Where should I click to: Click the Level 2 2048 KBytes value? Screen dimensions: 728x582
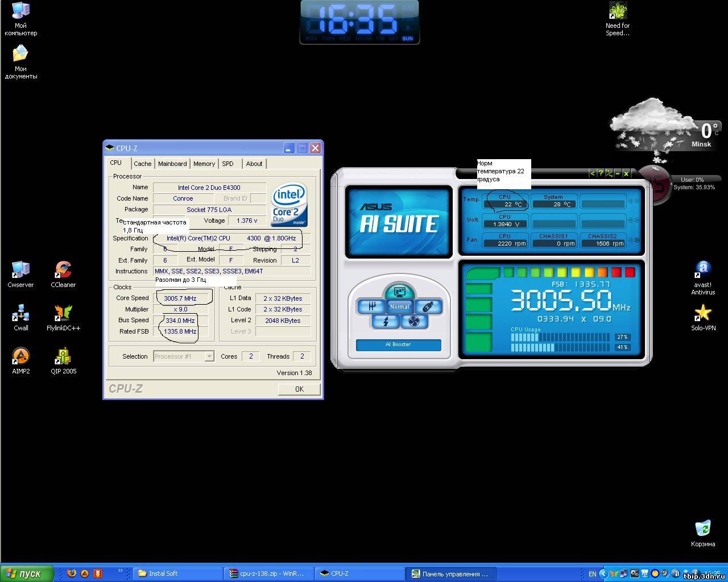point(283,321)
